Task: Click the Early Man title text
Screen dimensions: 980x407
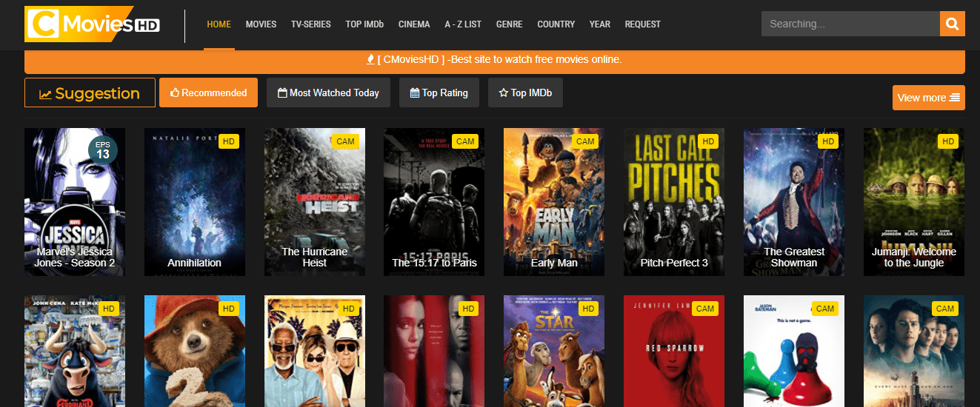Action: coord(554,263)
